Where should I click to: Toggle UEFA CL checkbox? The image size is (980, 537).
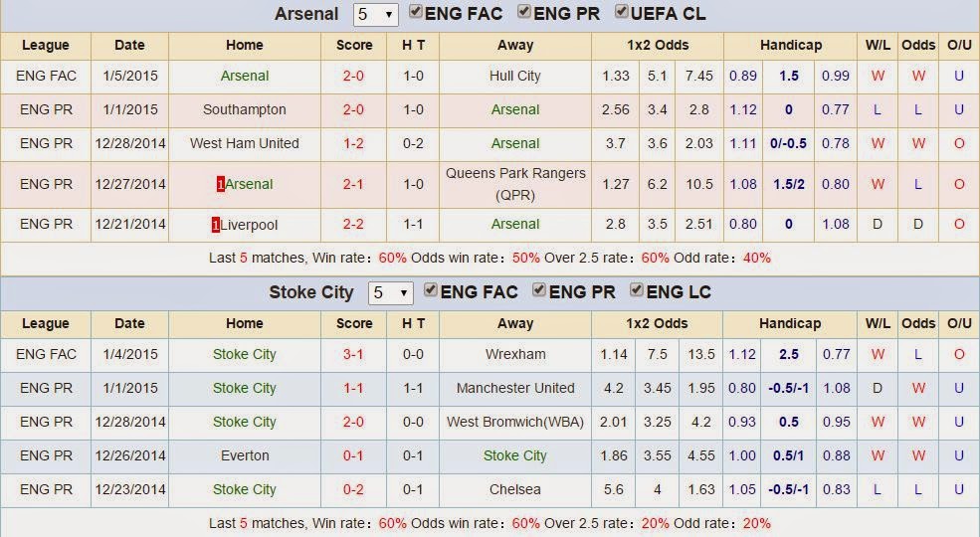click(621, 12)
